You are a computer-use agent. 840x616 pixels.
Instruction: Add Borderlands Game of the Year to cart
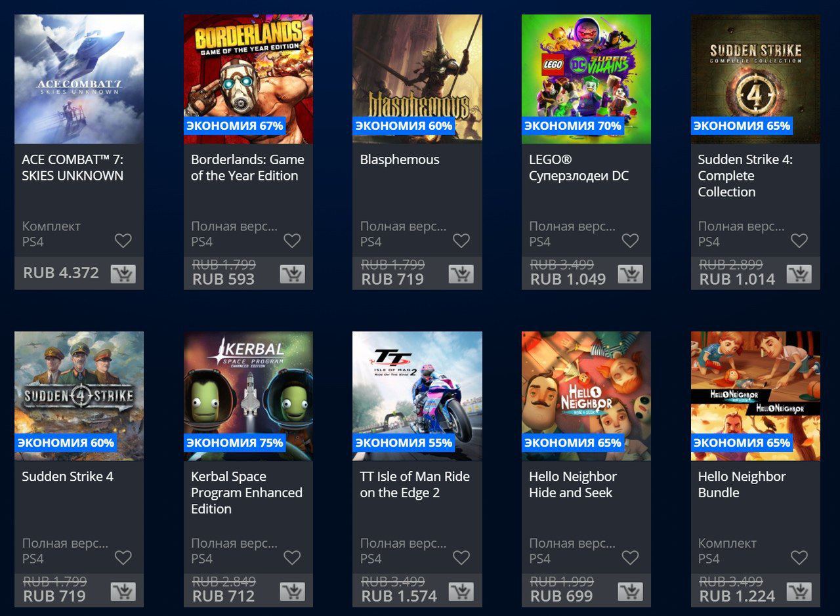pos(292,274)
